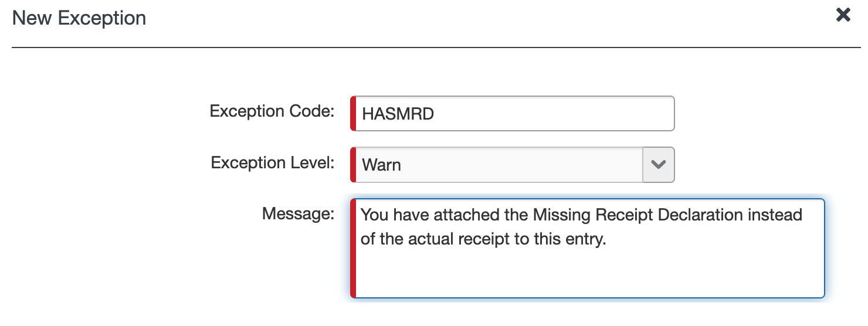The image size is (868, 326).
Task: Select the "Warn" value in Exception Level
Action: (382, 165)
